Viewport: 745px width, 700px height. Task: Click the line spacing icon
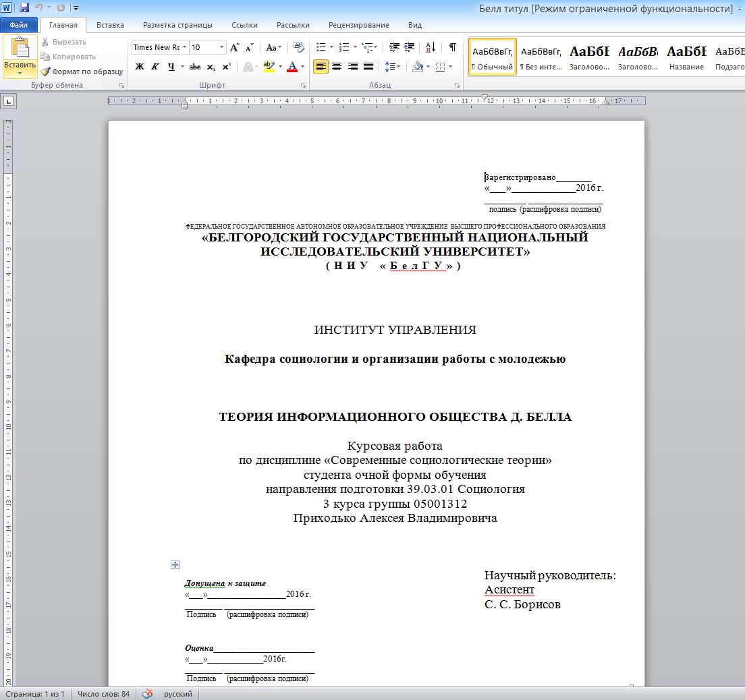(x=390, y=67)
